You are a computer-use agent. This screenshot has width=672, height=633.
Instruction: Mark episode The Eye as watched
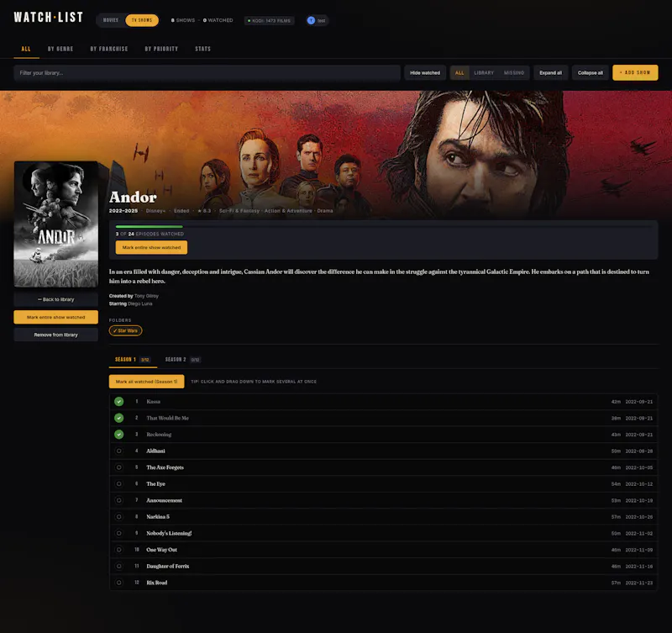click(x=119, y=483)
